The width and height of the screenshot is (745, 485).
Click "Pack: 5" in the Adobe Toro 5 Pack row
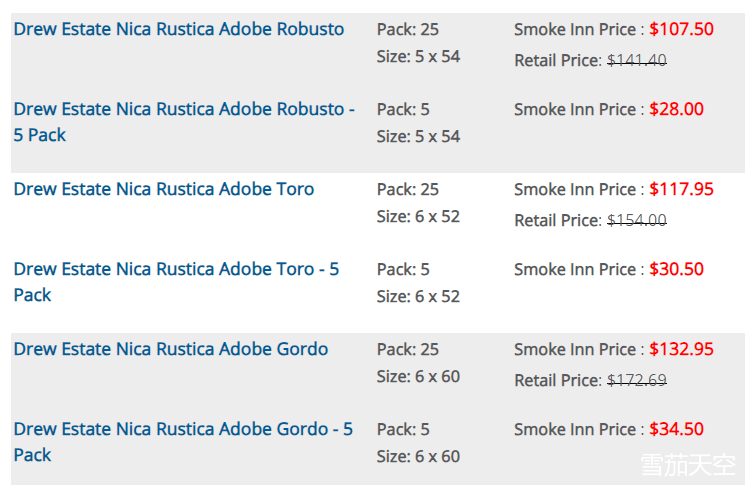403,269
